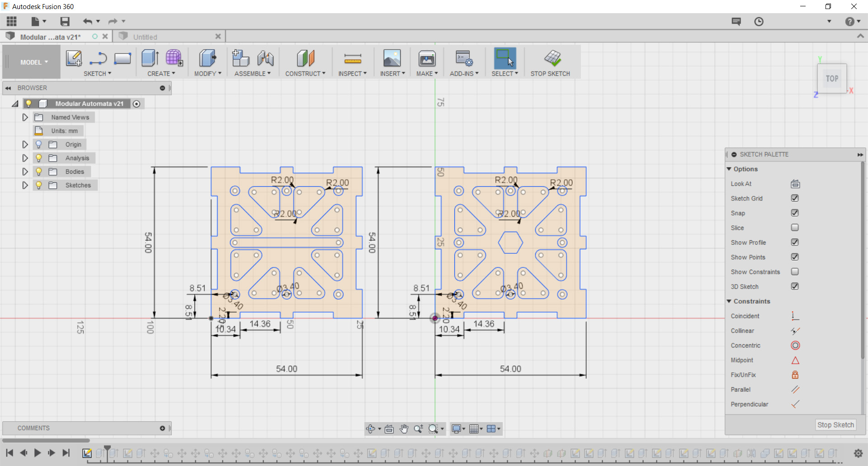Jump to the timeline beginning
This screenshot has width=868, height=466.
point(9,453)
